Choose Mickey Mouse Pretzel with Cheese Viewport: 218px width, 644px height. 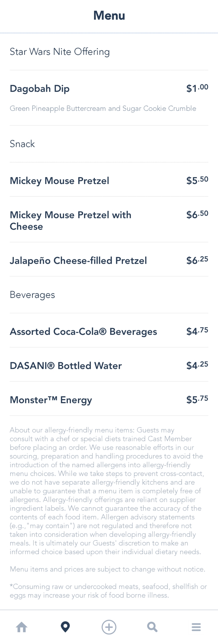coord(70,221)
